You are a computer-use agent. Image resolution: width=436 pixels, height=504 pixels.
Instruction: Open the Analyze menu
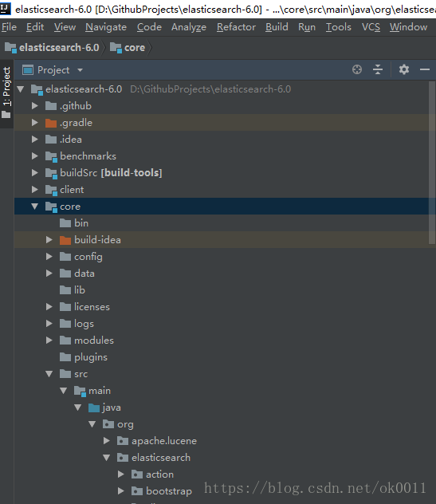(189, 27)
